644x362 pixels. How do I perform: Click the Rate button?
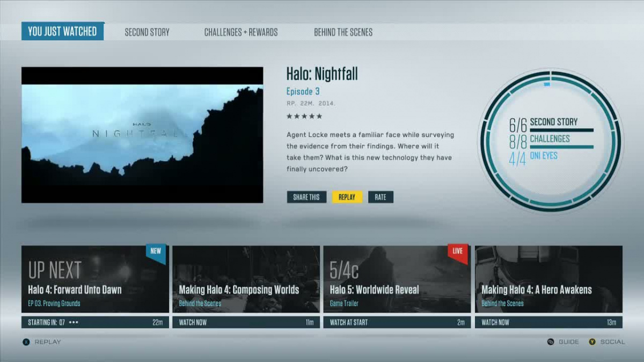[x=380, y=197]
